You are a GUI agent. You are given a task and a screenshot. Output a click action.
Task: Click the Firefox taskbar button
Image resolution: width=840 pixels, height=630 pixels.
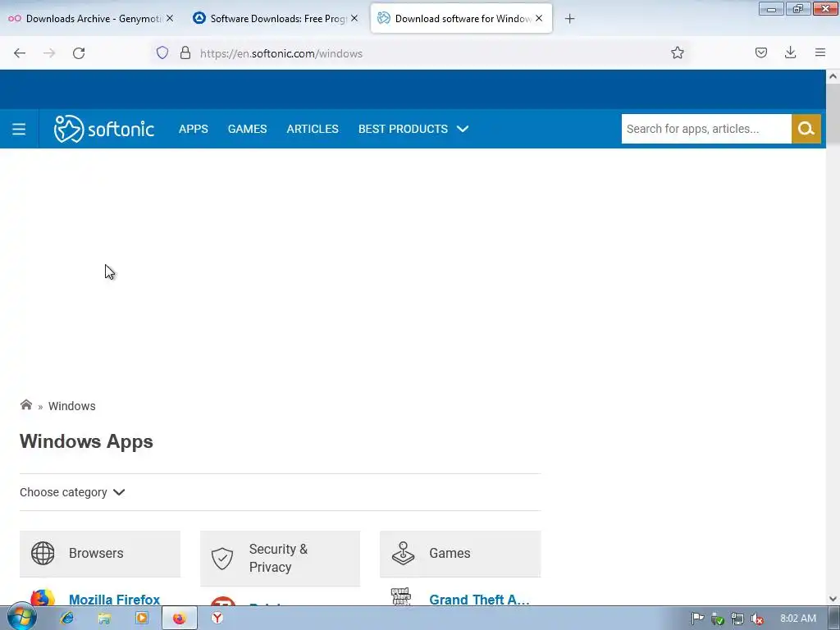(180, 619)
